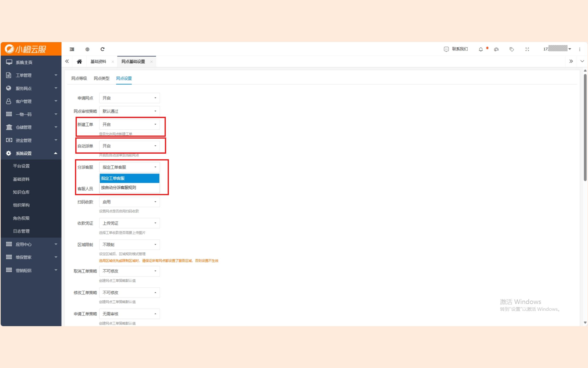This screenshot has height=368, width=588.
Task: Open 知识仓库 submenu item
Action: [31, 192]
